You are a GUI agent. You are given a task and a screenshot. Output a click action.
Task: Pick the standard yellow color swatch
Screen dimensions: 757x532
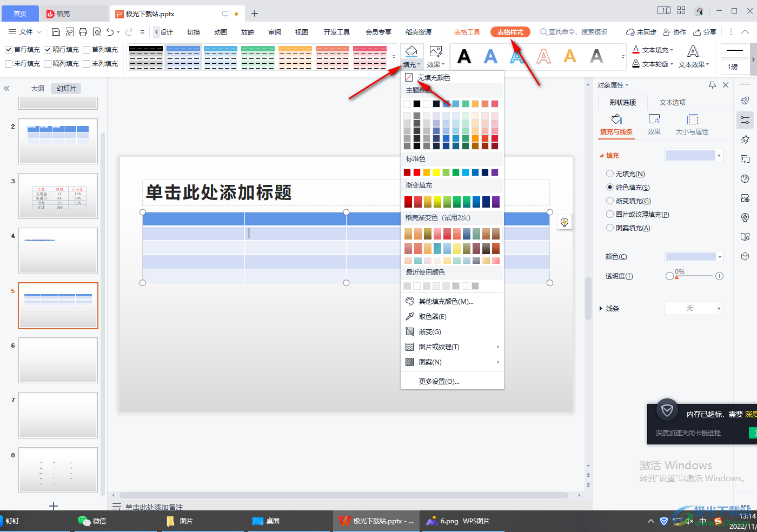click(436, 172)
